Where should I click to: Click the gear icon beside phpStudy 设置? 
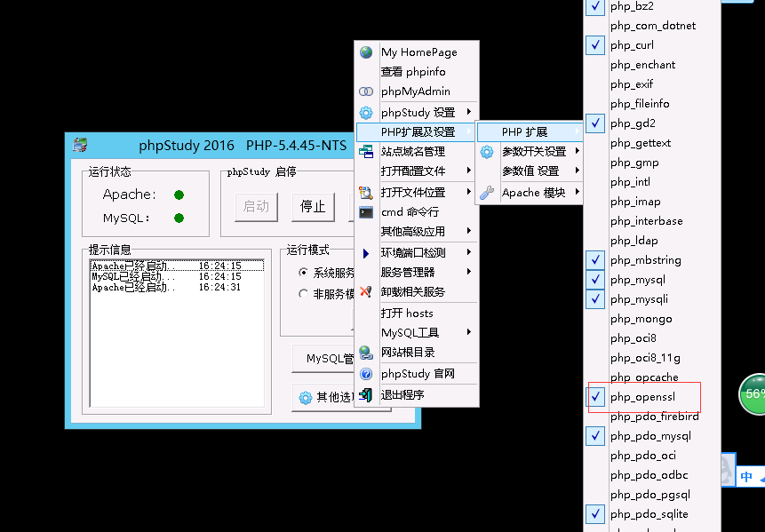366,113
